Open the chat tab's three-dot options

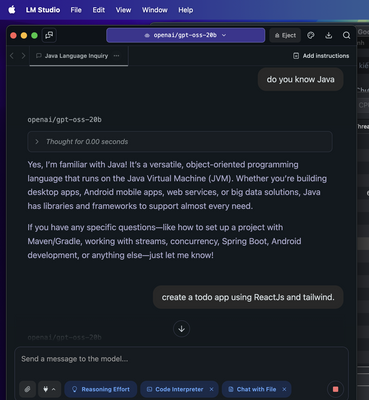coord(116,56)
